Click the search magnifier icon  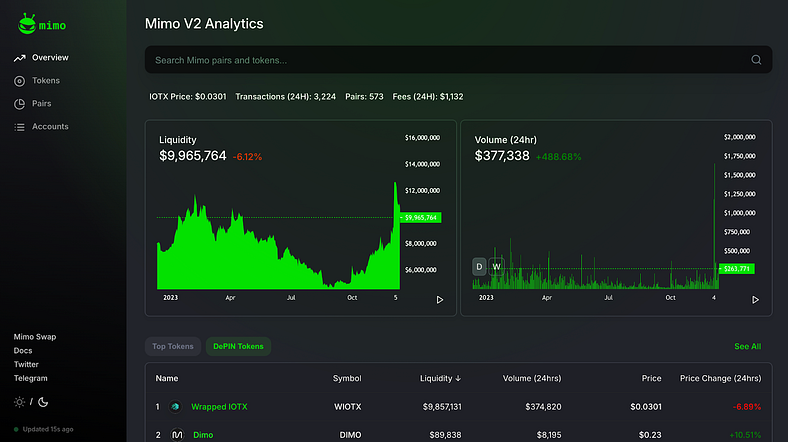(x=756, y=60)
